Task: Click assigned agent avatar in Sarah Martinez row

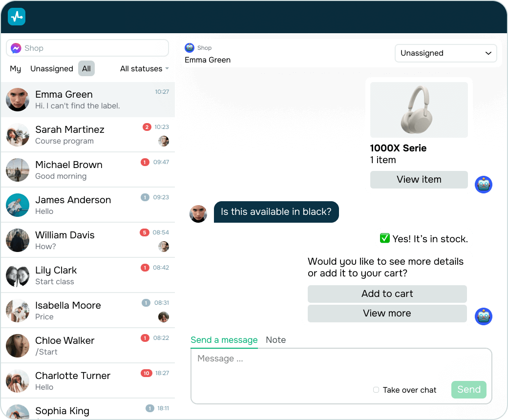Action: [x=164, y=141]
